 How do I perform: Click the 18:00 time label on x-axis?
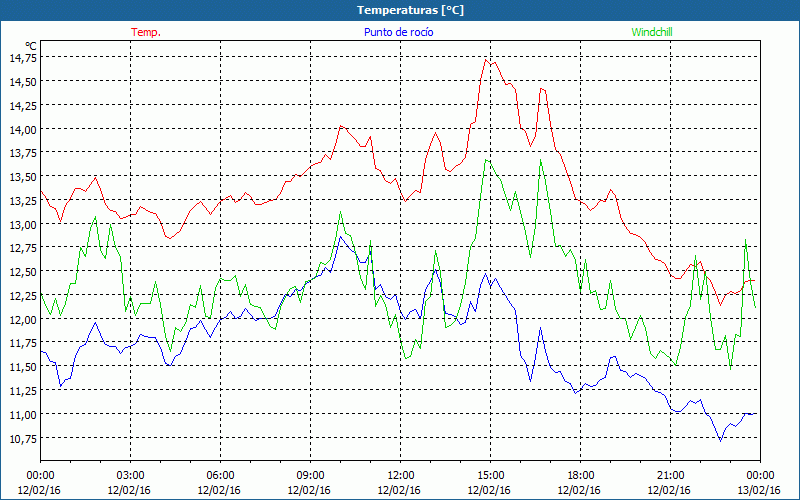(x=580, y=476)
